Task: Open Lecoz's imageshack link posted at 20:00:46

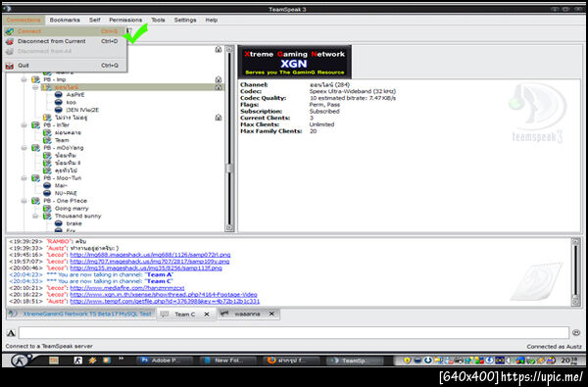Action: click(x=146, y=268)
